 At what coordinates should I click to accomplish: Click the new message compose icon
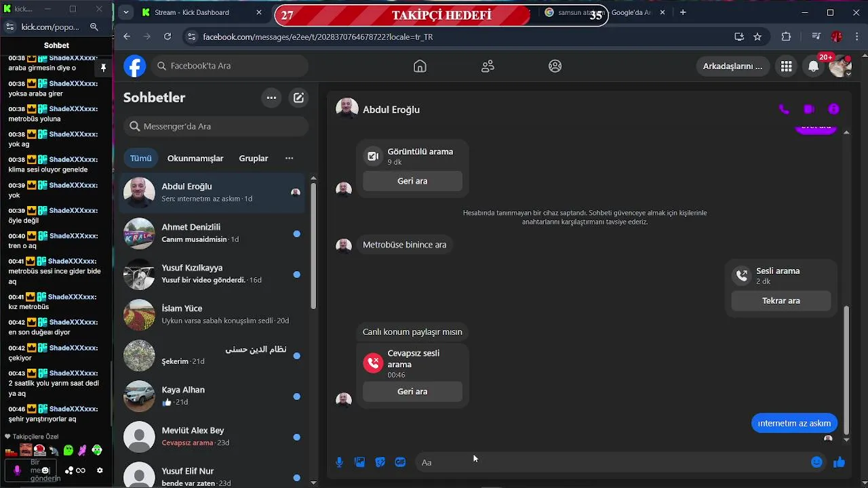tap(298, 98)
